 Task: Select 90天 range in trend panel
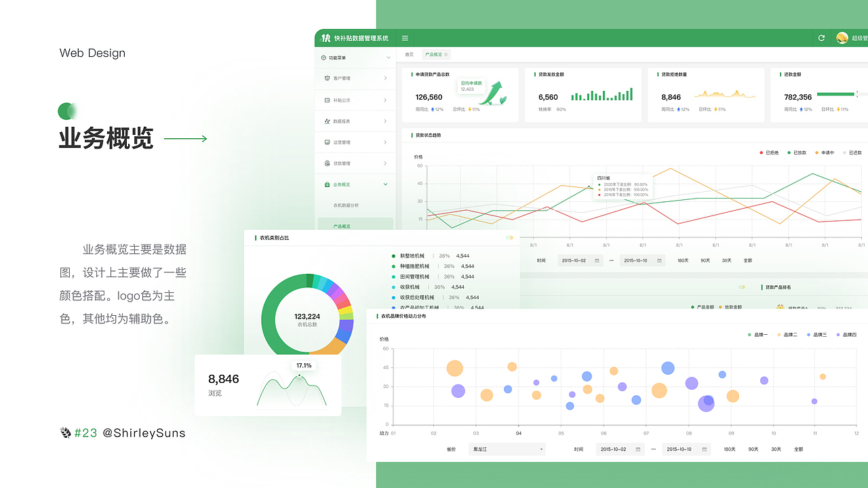pos(705,260)
